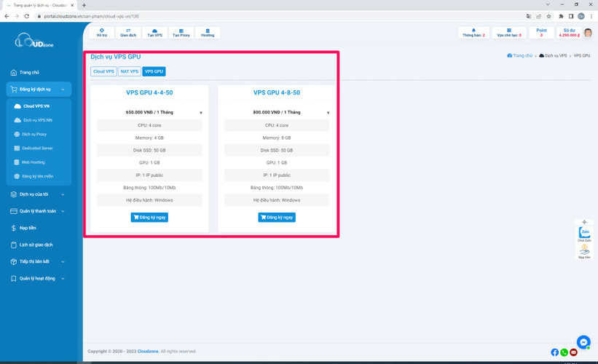Click Đăng ký ngay for VPS GPU 4-4-50

point(149,217)
